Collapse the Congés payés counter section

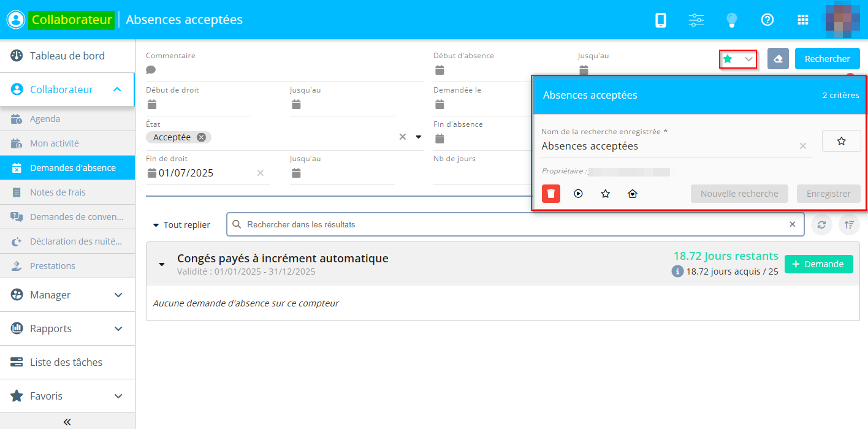tap(162, 264)
